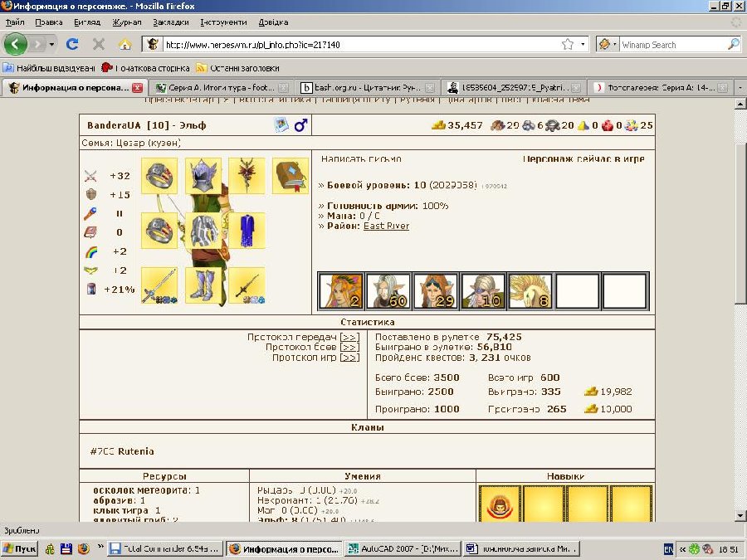The height and width of the screenshot is (560, 747).
Task: Click the Firefox Back button
Action: point(15,44)
